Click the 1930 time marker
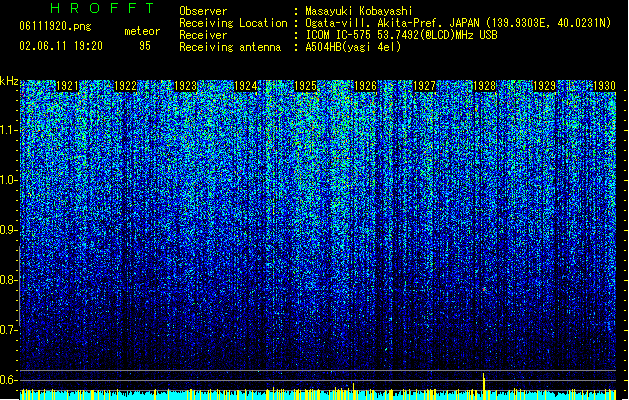The width and height of the screenshot is (629, 400). [x=604, y=86]
